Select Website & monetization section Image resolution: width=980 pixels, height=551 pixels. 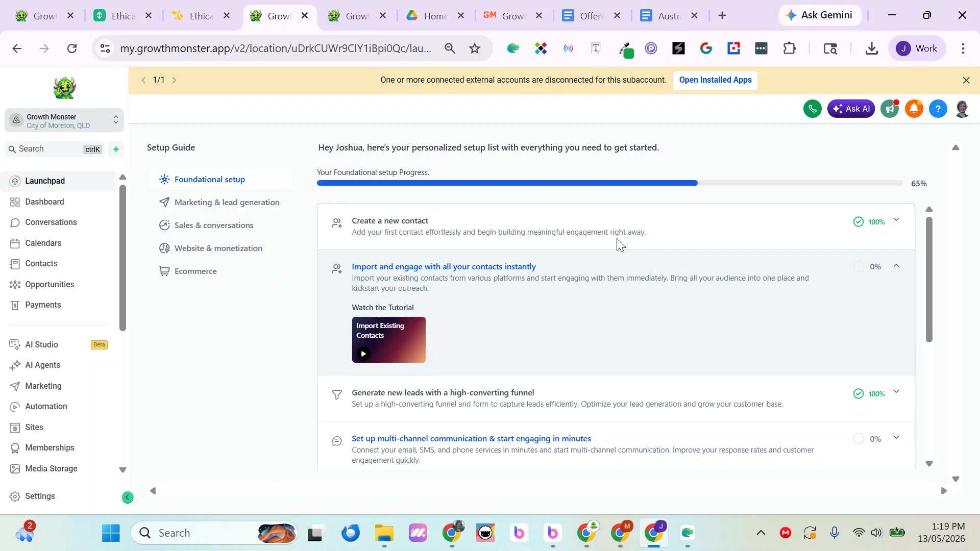(x=220, y=248)
